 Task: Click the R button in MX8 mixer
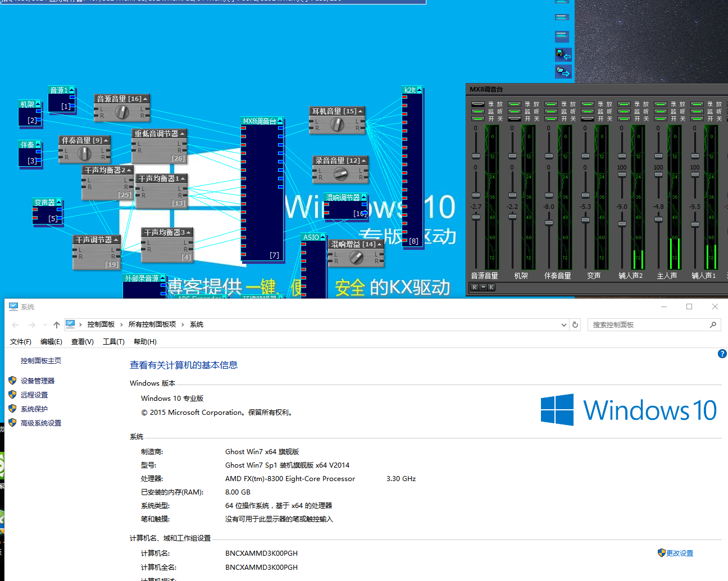475,287
